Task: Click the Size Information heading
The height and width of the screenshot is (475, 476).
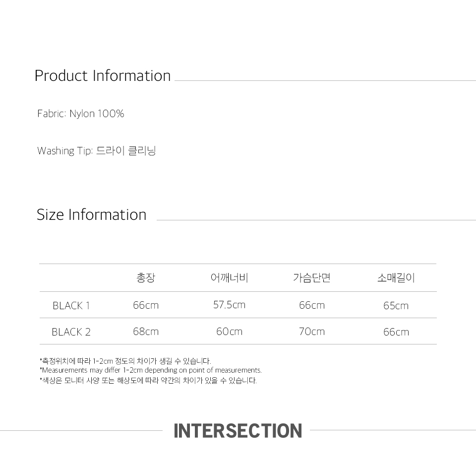Action: pyautogui.click(x=92, y=215)
